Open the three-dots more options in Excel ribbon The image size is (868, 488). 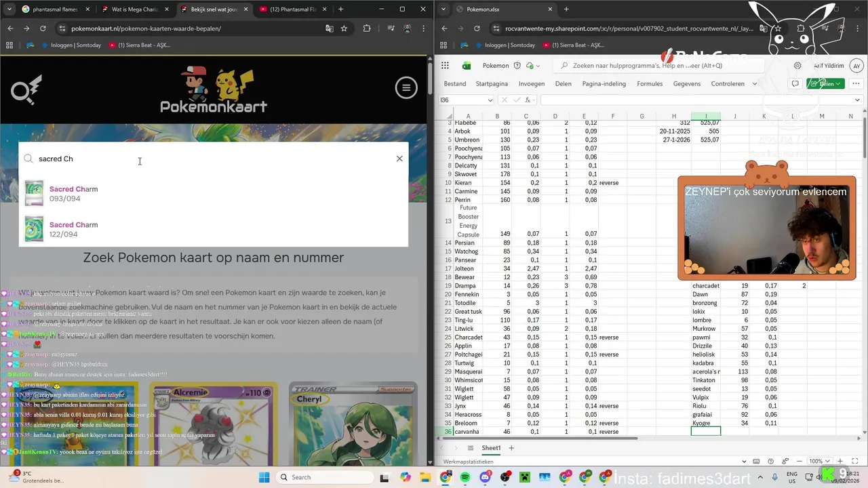click(x=856, y=83)
